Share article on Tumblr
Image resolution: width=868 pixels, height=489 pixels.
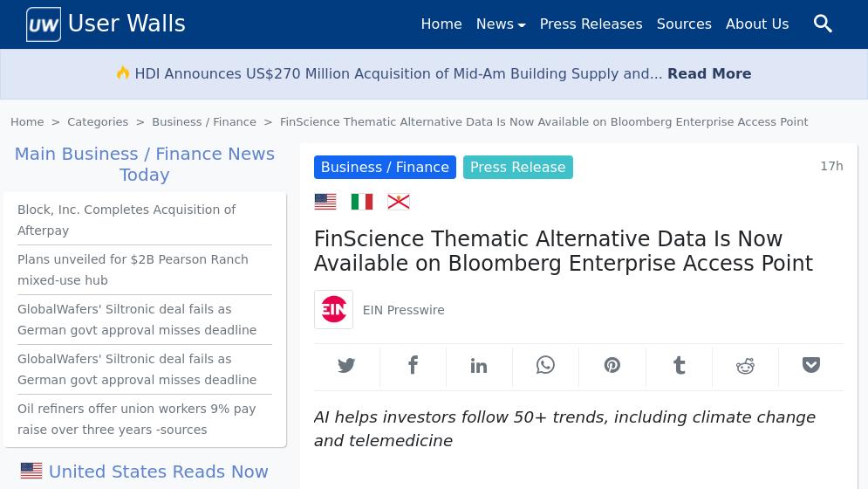679,365
